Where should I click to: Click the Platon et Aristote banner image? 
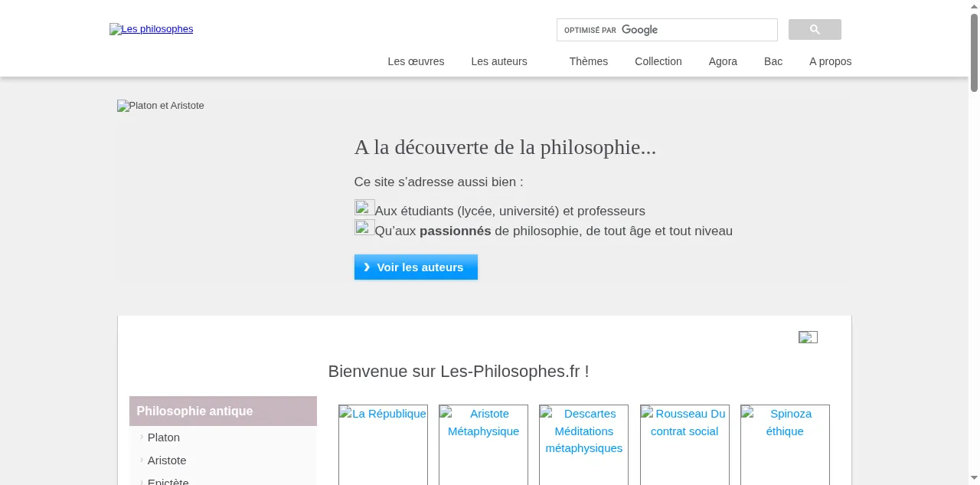click(161, 106)
